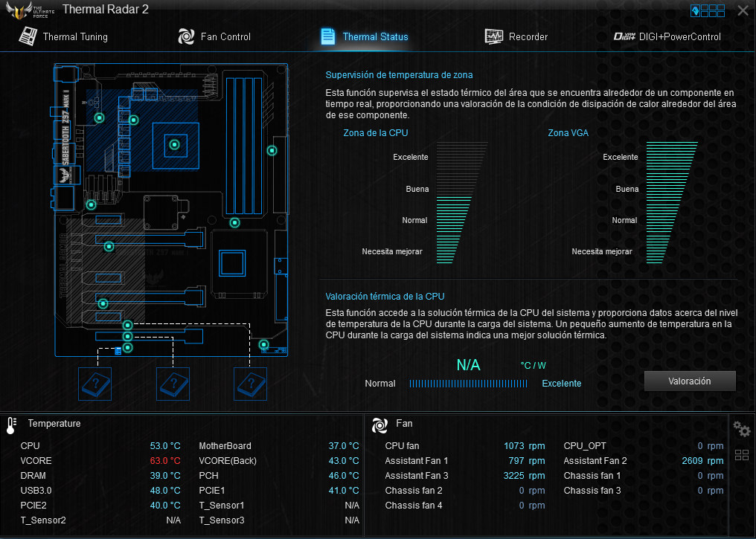
Task: Click the thermometer icon beside Temperature
Action: pyautogui.click(x=11, y=425)
